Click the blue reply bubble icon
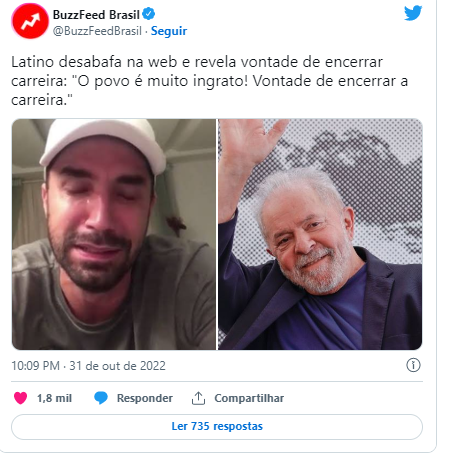 [x=101, y=398]
